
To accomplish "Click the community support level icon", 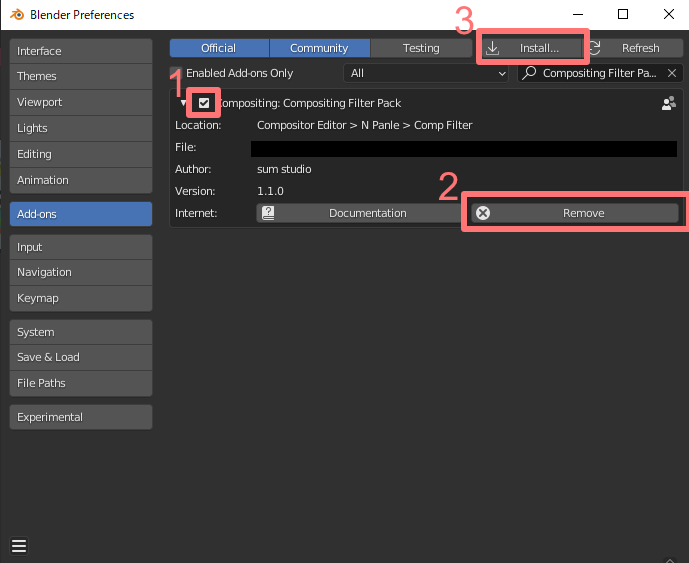I will (669, 103).
